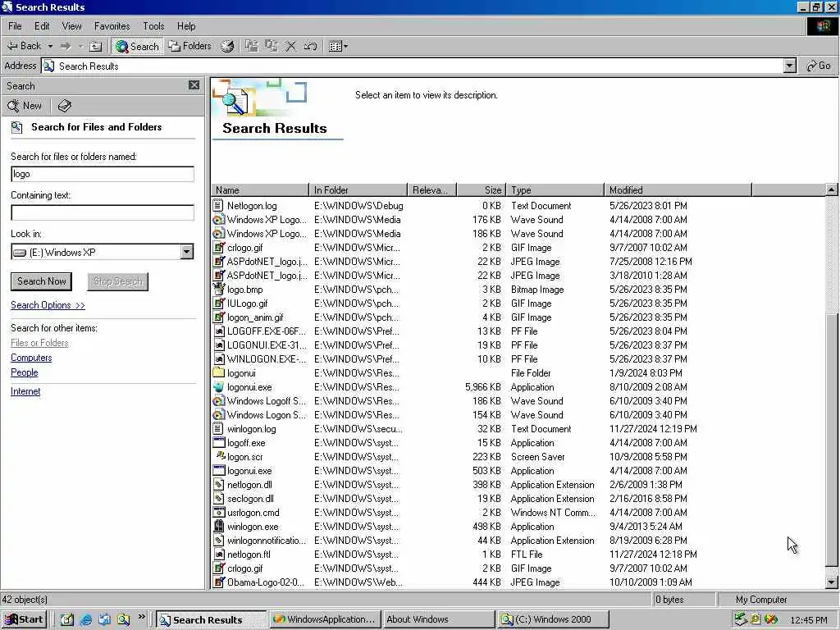
Task: Go up one folder level
Action: (x=95, y=46)
